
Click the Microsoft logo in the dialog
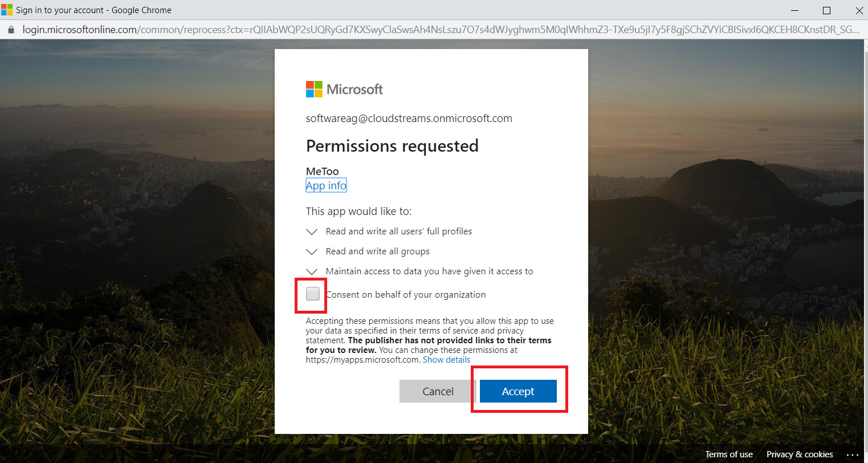344,89
